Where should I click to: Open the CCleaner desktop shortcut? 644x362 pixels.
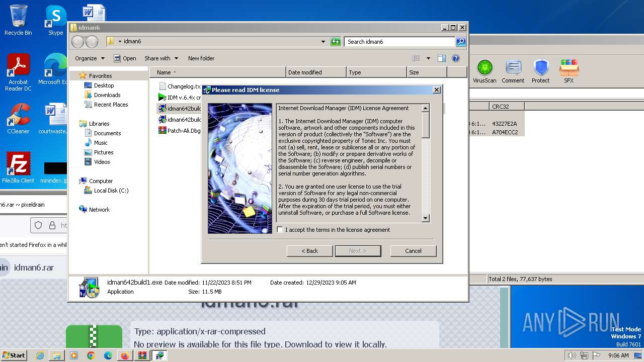18,119
